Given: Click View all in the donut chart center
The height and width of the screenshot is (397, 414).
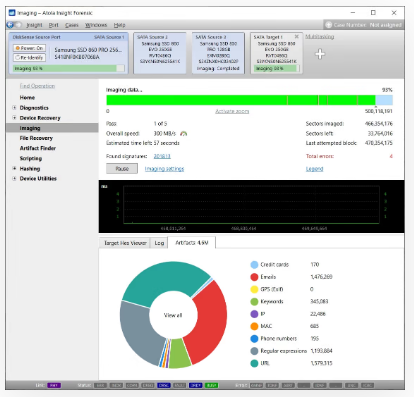Looking at the screenshot, I should coord(173,315).
